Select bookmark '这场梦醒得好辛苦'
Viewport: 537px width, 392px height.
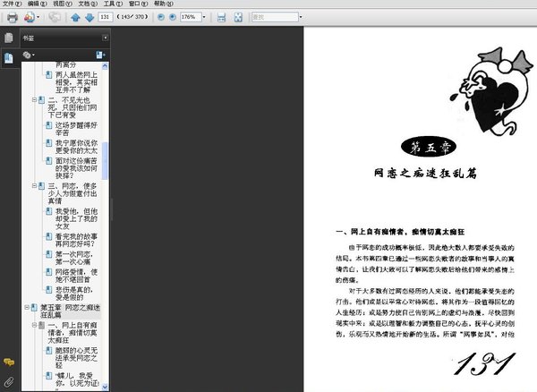(76, 129)
